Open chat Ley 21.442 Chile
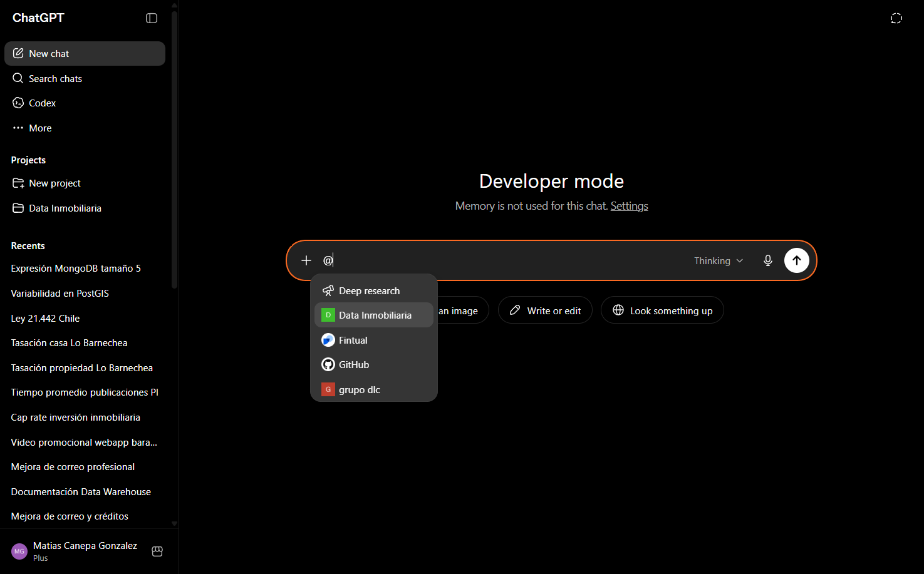Viewport: 924px width, 574px height. (x=85, y=319)
